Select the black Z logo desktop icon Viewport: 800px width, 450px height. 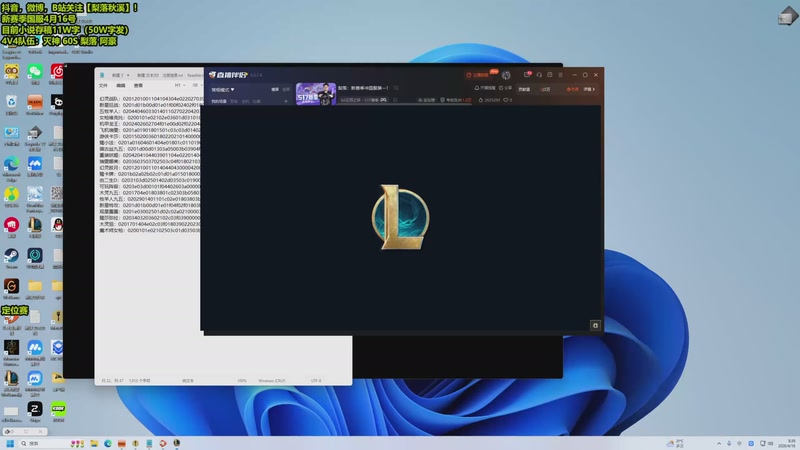(x=35, y=409)
